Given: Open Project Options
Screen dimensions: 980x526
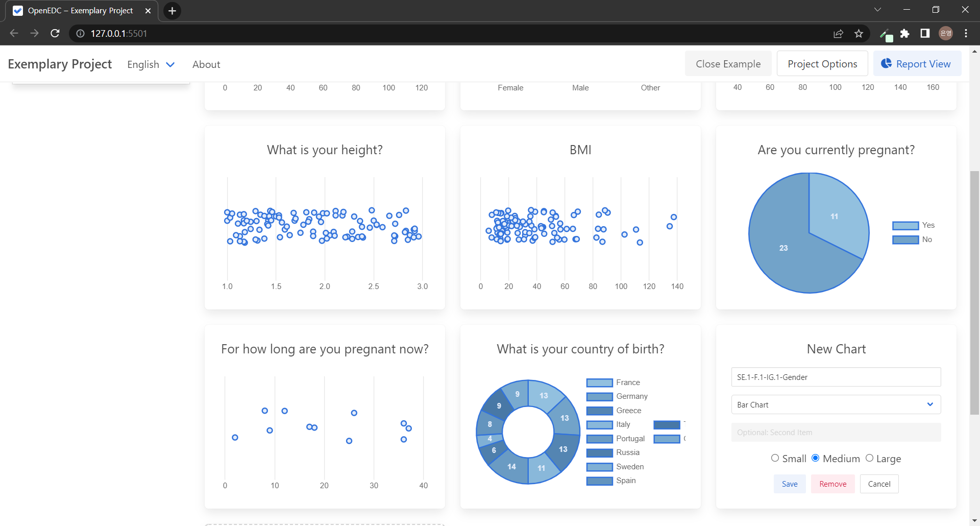Looking at the screenshot, I should pos(822,64).
